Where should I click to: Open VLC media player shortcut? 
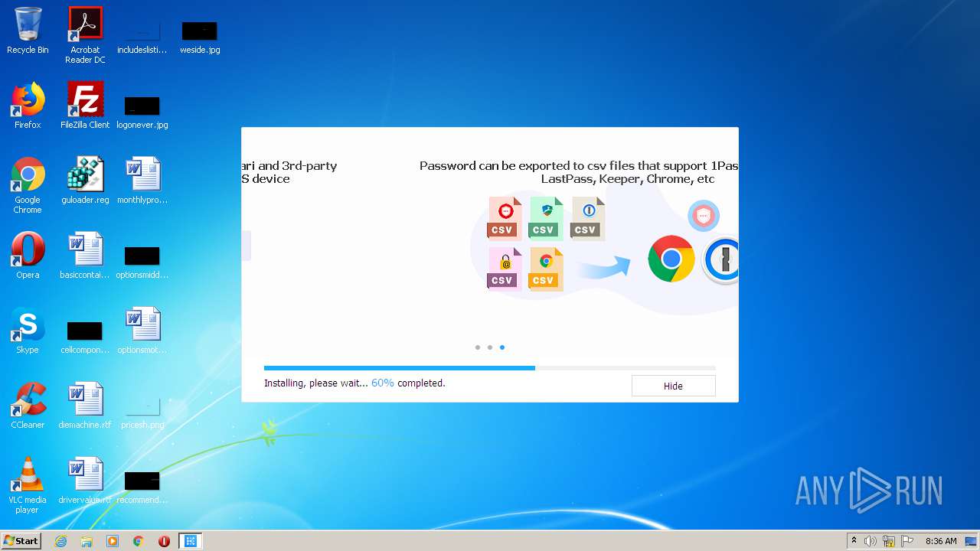coord(28,485)
